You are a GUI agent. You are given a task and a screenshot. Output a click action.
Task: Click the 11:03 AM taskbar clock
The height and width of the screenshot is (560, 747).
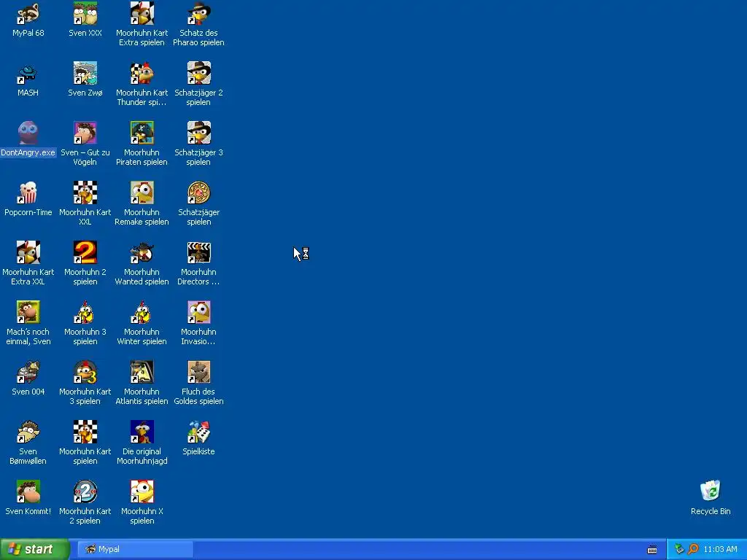(x=720, y=549)
